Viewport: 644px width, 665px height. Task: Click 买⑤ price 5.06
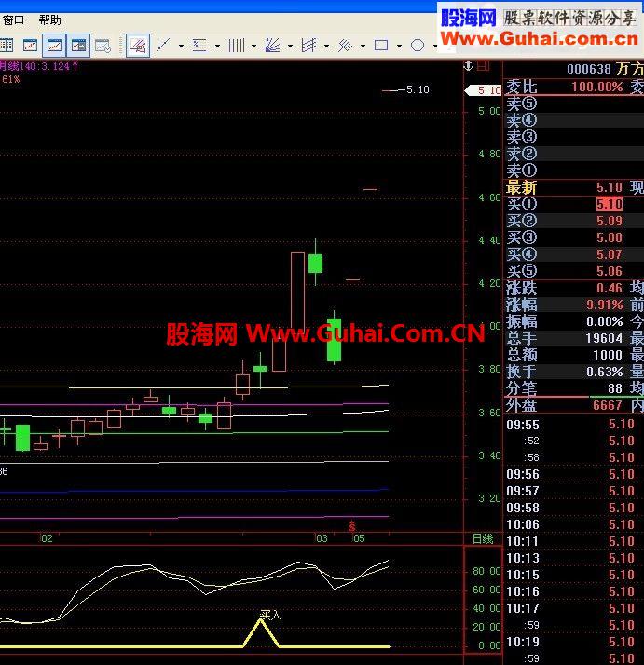(610, 271)
